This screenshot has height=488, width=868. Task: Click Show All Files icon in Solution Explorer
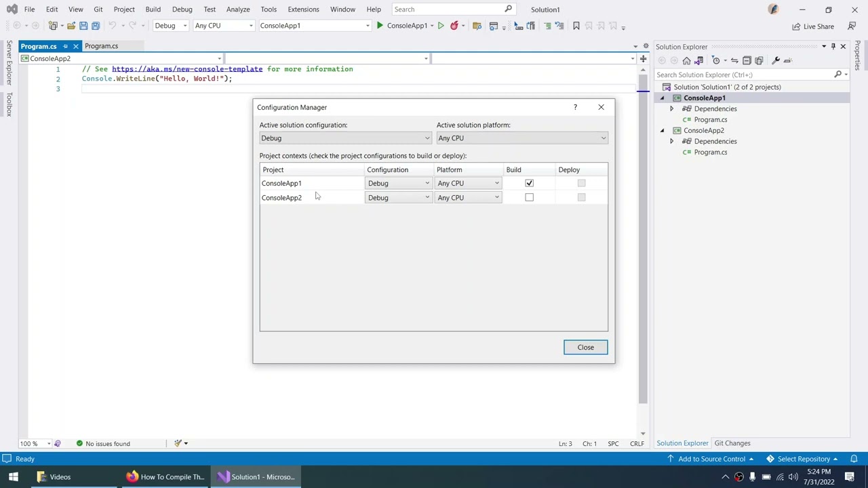(x=759, y=60)
